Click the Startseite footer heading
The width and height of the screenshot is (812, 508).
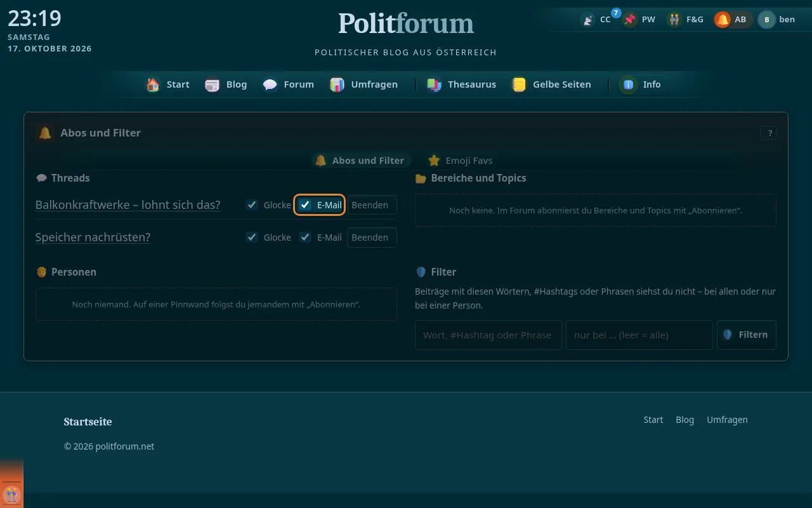tap(88, 422)
